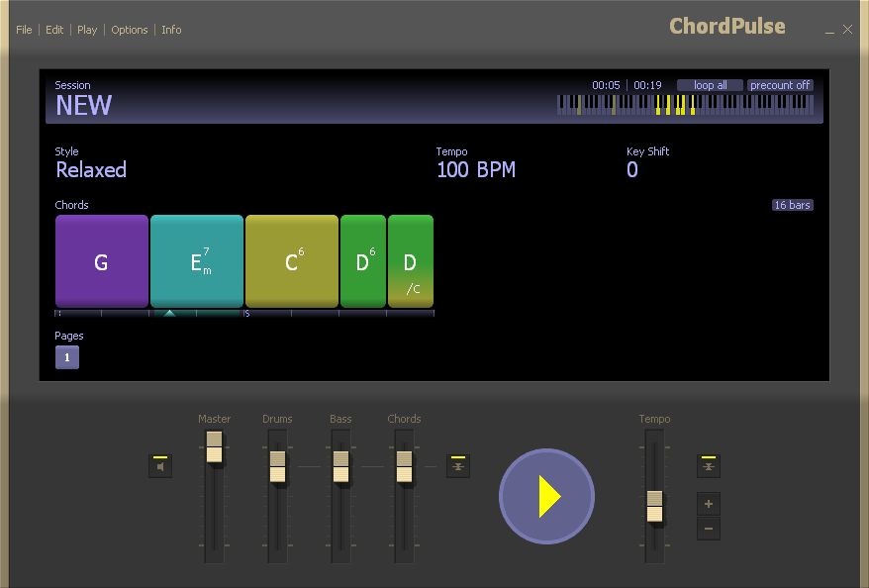Image resolution: width=869 pixels, height=588 pixels.
Task: Start playback with the yellow play button
Action: click(547, 496)
